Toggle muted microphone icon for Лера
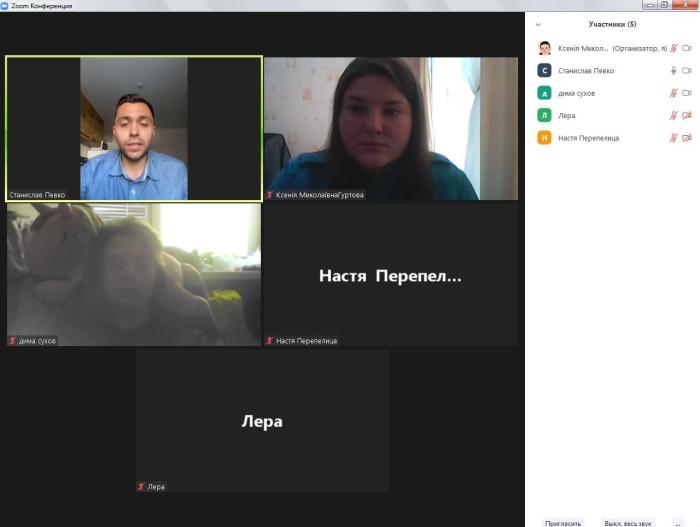This screenshot has width=700, height=527. pyautogui.click(x=674, y=115)
